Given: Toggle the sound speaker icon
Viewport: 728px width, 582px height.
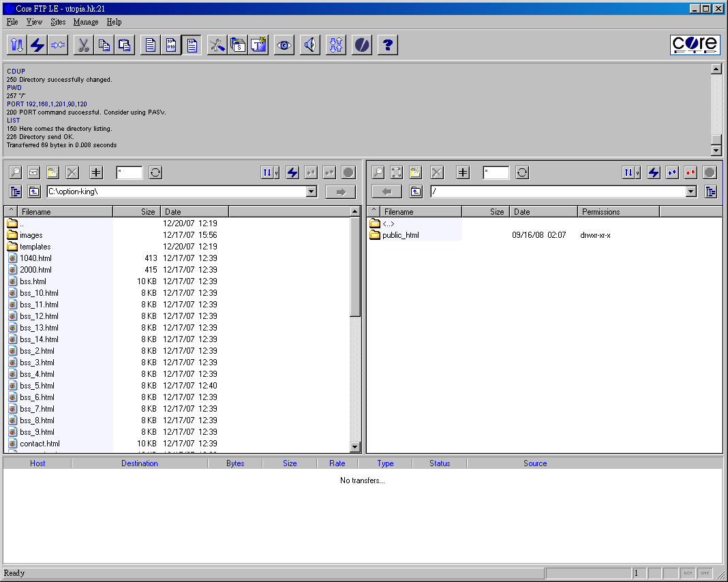Looking at the screenshot, I should coord(310,45).
